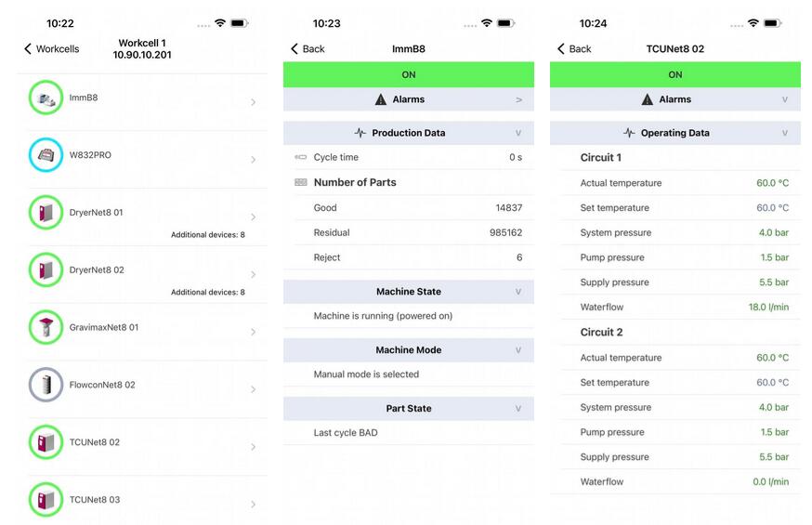Collapse the Machine State section
This screenshot has width=812, height=525.
518,292
